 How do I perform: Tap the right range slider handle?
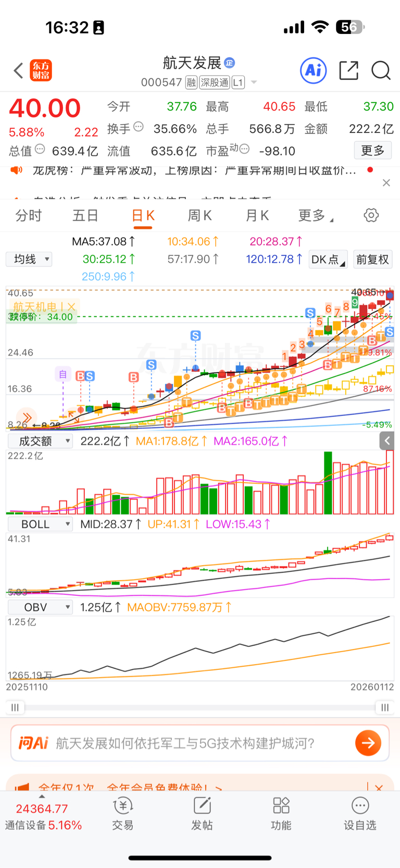[385, 707]
